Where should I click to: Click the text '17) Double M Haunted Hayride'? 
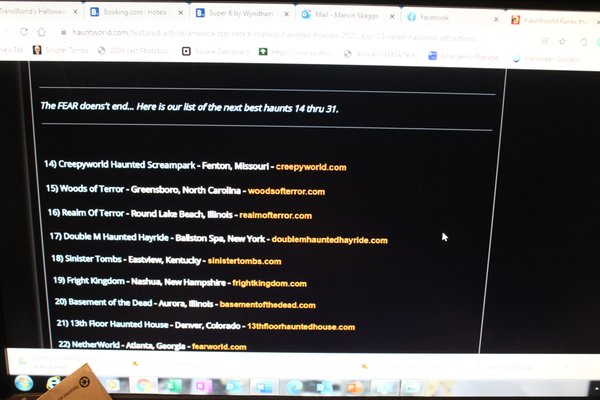pyautogui.click(x=109, y=237)
